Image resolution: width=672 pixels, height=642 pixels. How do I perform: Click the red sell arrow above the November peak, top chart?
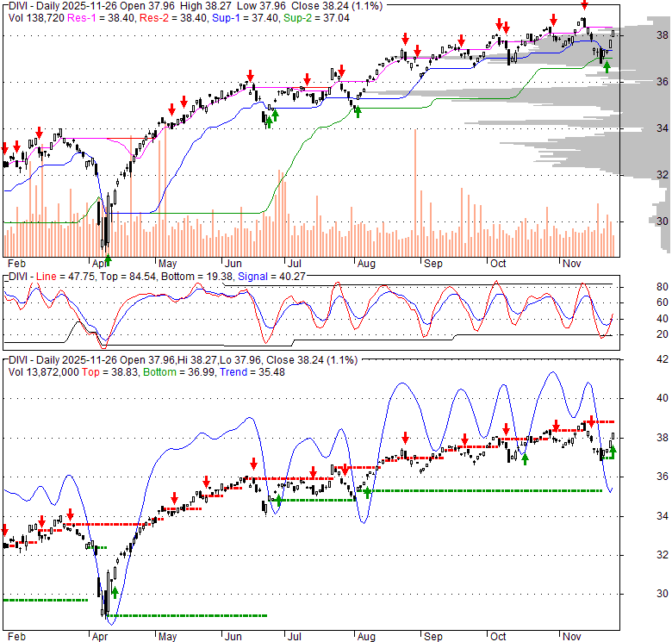pyautogui.click(x=585, y=4)
